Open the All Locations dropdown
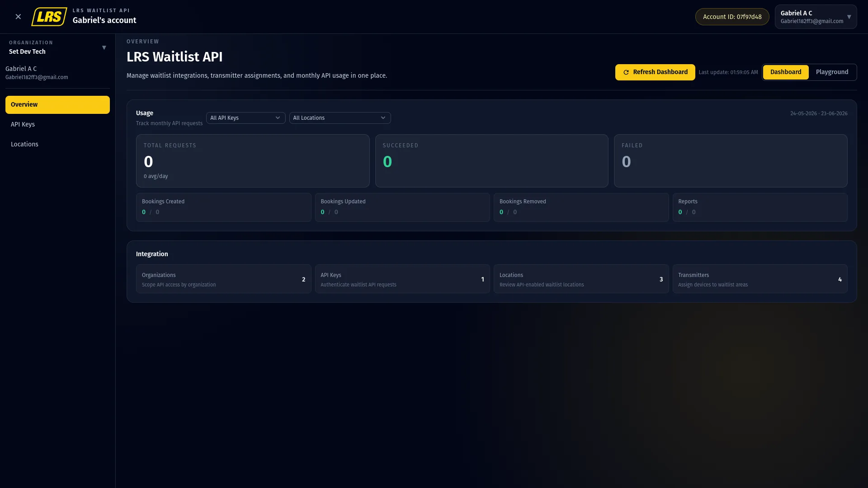 340,118
